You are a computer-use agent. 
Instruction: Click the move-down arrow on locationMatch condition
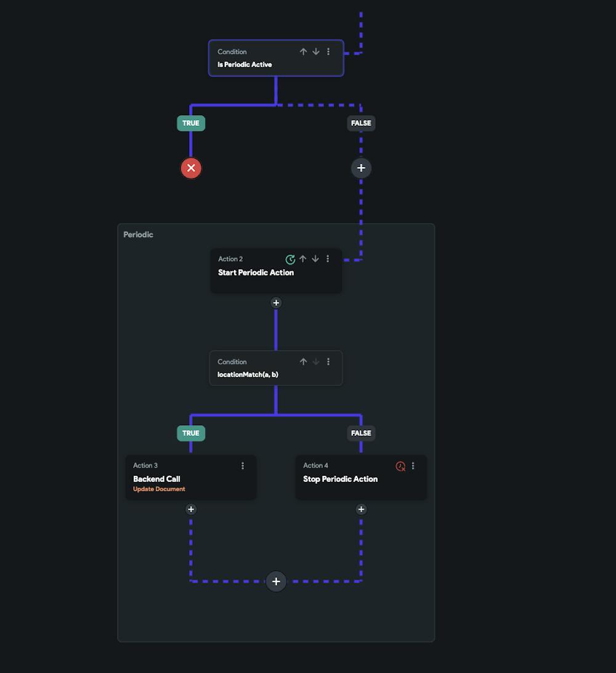click(x=315, y=362)
